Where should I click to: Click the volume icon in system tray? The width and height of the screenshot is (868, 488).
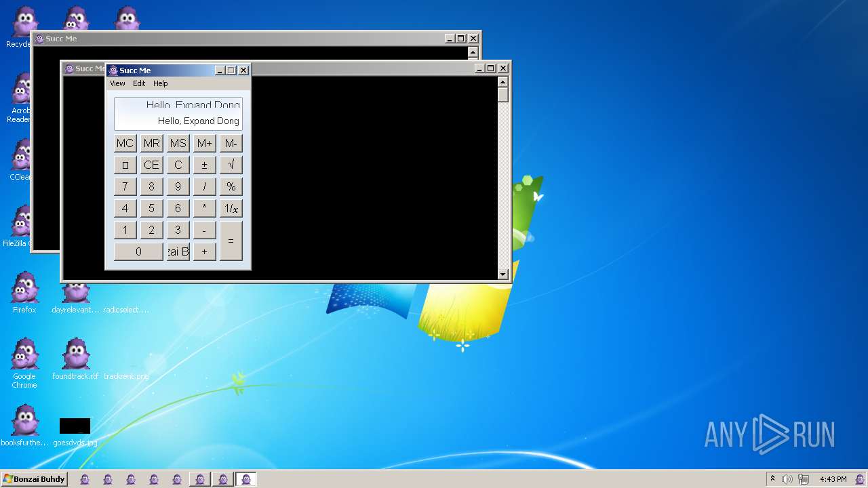(x=787, y=479)
